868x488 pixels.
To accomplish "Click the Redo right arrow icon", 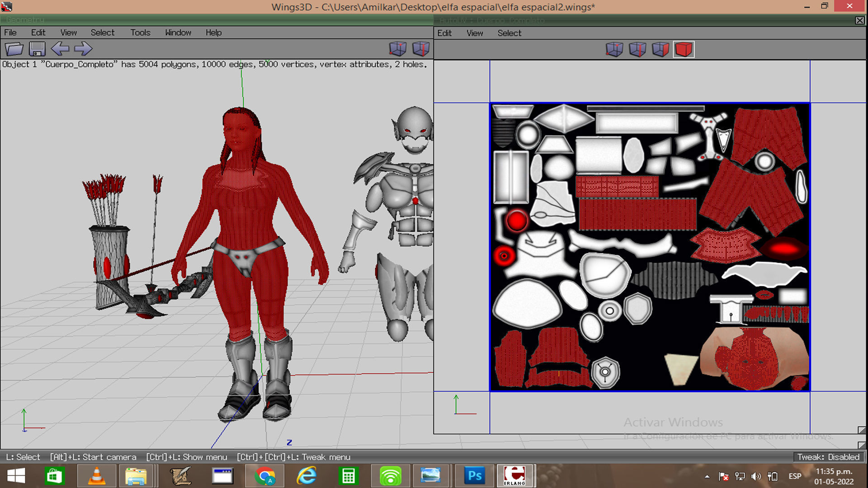I will 83,49.
